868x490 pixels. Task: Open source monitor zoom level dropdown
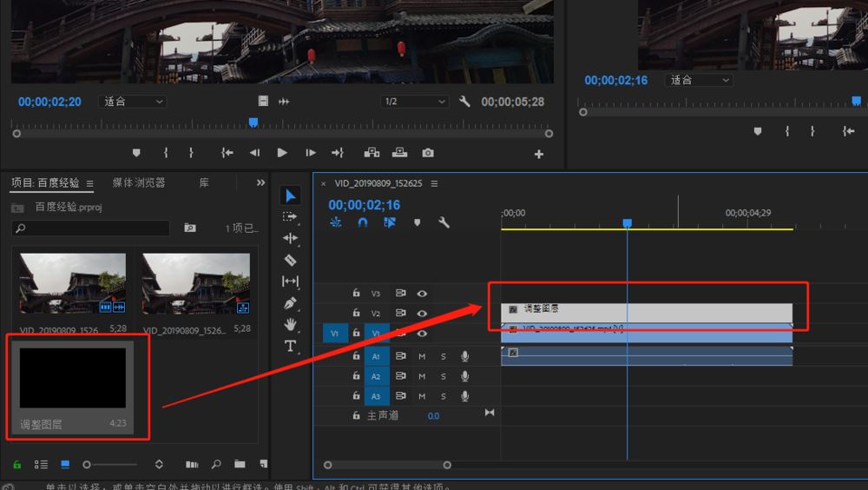[x=135, y=102]
